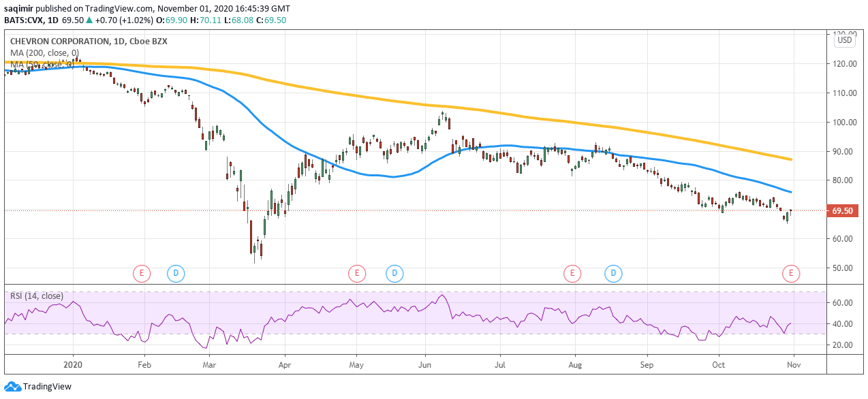This screenshot has height=399, width=868.
Task: Click the 110.00 price axis value
Action: point(845,93)
